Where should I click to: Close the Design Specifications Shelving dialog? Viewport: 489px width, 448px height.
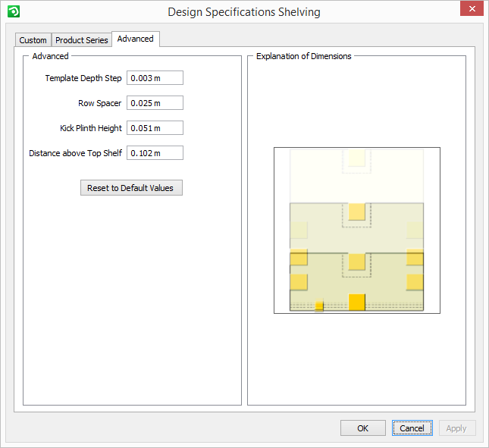[471, 10]
